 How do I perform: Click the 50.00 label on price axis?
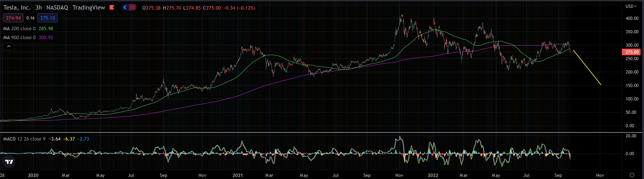tap(631, 112)
